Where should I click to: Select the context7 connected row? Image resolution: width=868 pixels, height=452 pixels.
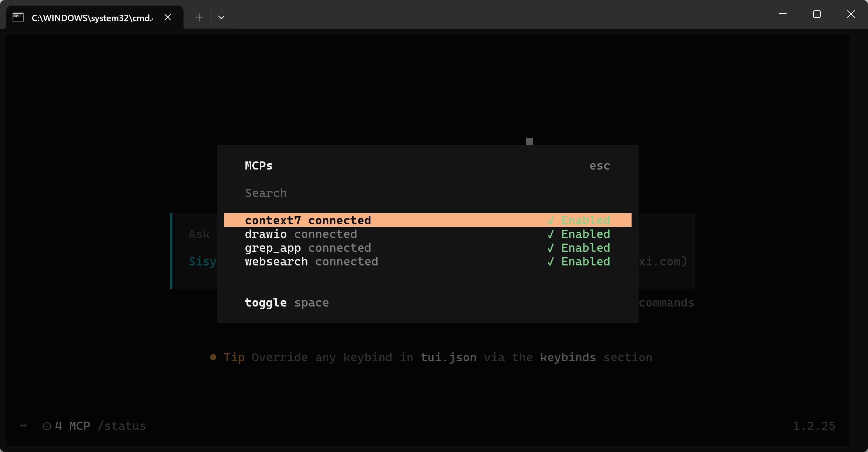point(427,220)
